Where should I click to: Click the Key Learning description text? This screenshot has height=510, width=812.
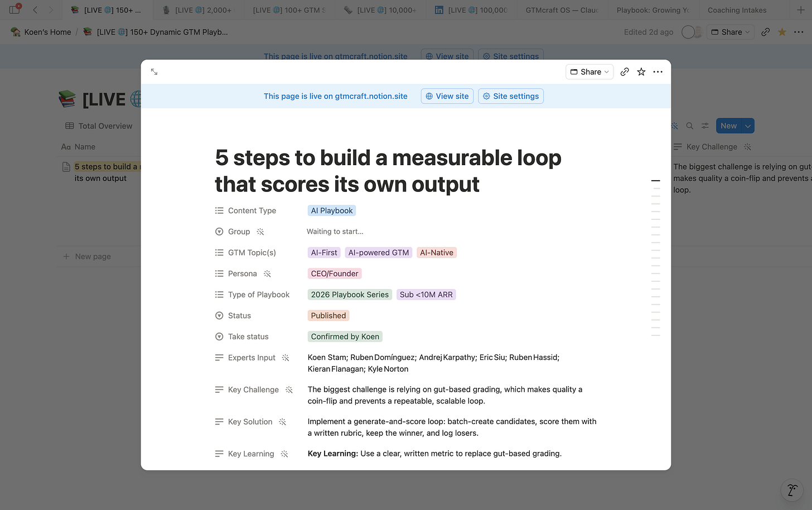point(434,454)
